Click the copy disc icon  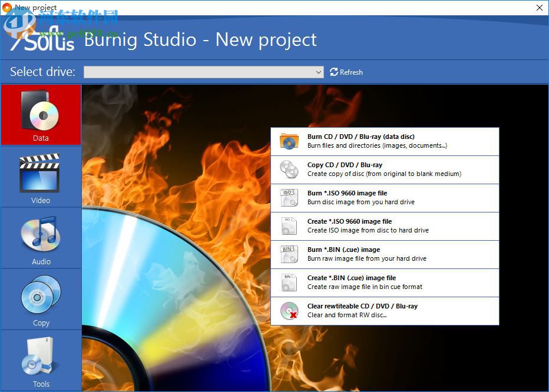coord(289,169)
